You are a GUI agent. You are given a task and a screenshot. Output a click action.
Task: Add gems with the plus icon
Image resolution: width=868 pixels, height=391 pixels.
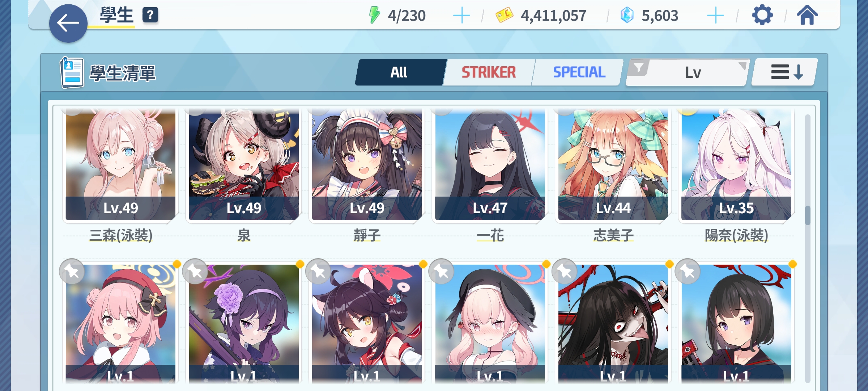(715, 16)
